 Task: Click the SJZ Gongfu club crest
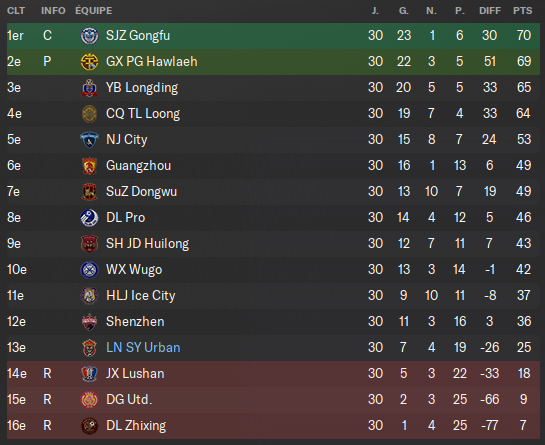pyautogui.click(x=89, y=35)
